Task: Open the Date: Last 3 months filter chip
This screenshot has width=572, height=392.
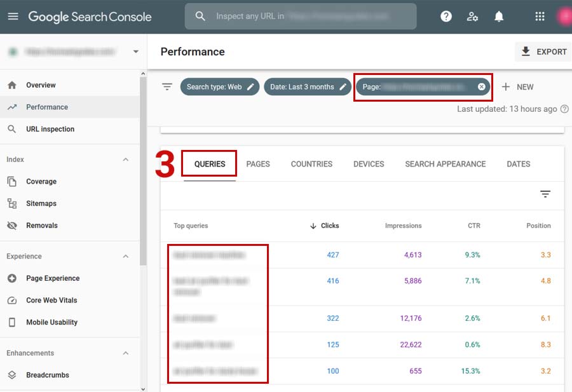Action: (307, 87)
